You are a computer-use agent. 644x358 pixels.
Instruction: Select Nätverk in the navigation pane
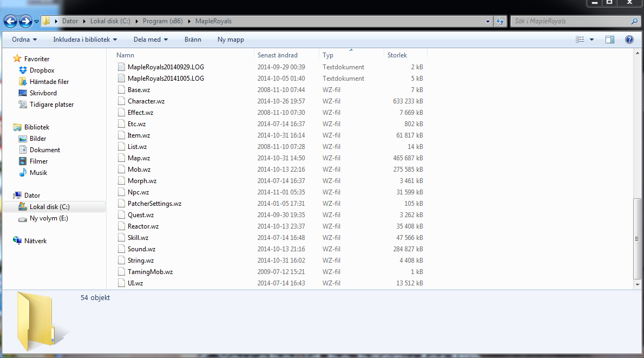(x=35, y=241)
